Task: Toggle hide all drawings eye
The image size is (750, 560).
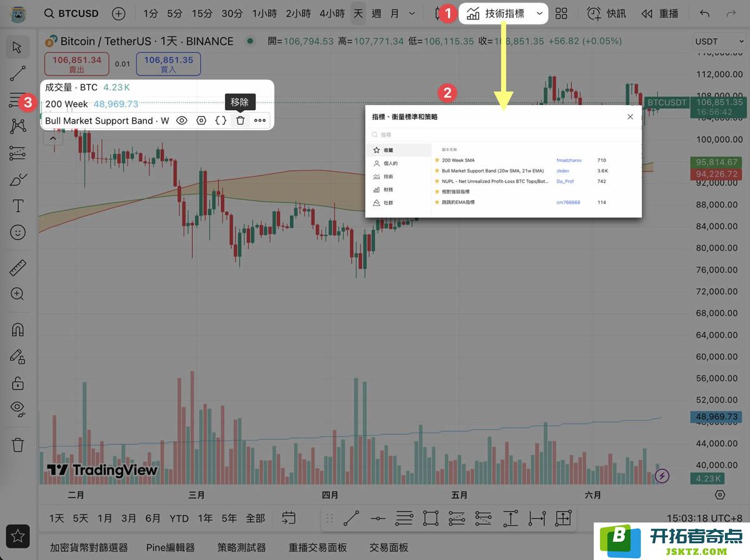Action: (17, 409)
